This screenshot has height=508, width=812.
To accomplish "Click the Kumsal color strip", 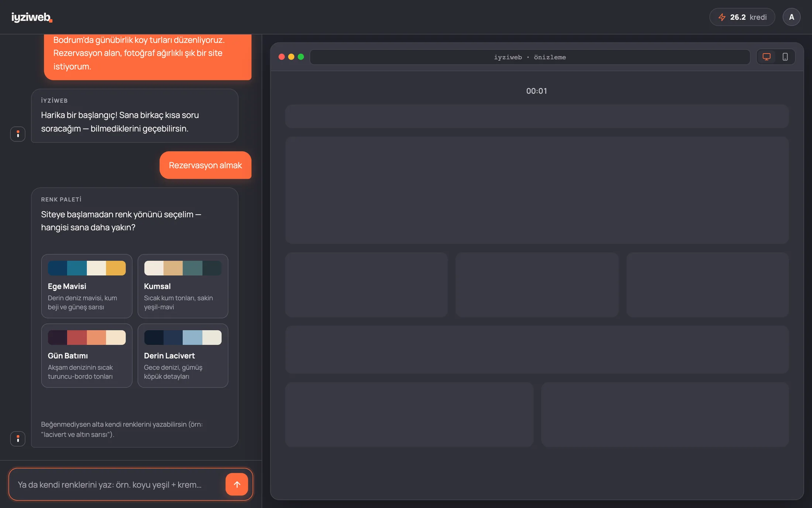I will pos(183,268).
